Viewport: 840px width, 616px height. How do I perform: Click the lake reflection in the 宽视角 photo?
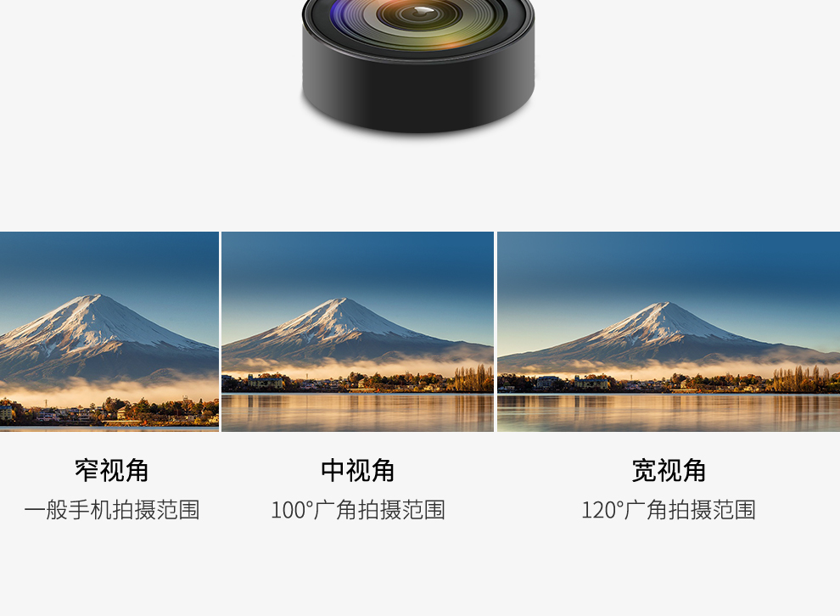[669, 412]
